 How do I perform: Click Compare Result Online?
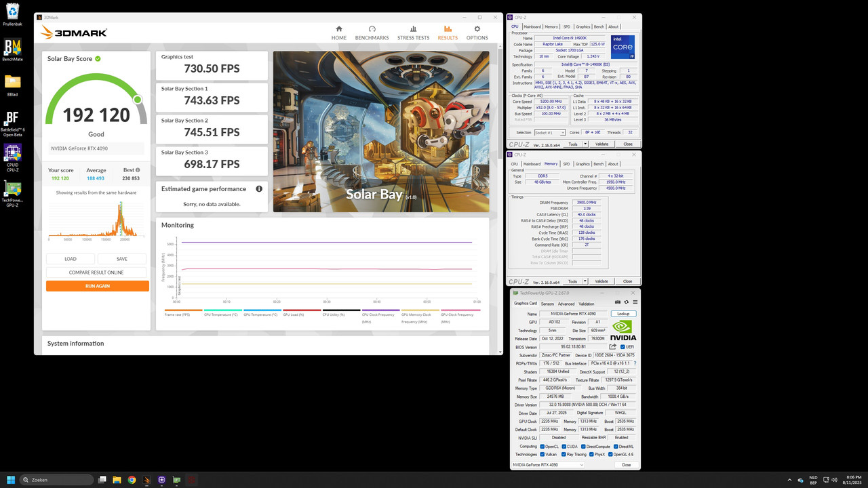click(x=96, y=272)
